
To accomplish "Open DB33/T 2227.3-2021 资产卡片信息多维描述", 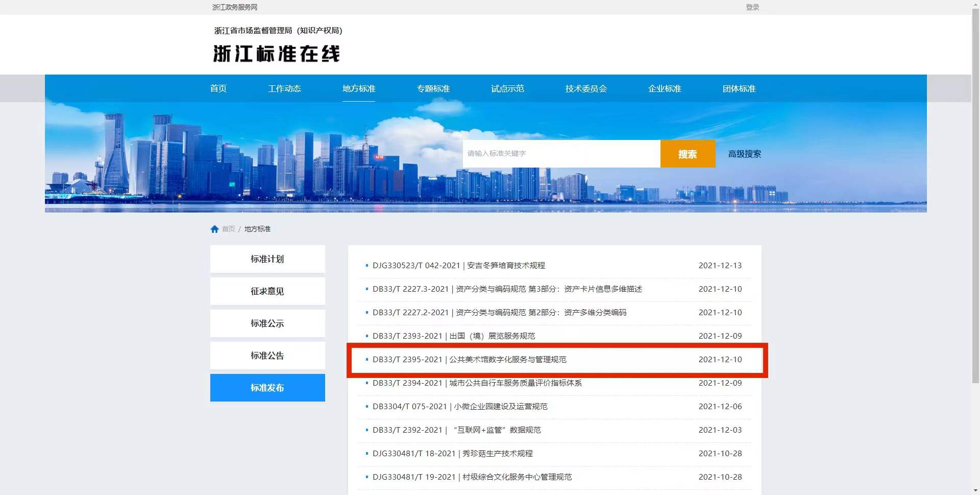I will [507, 289].
